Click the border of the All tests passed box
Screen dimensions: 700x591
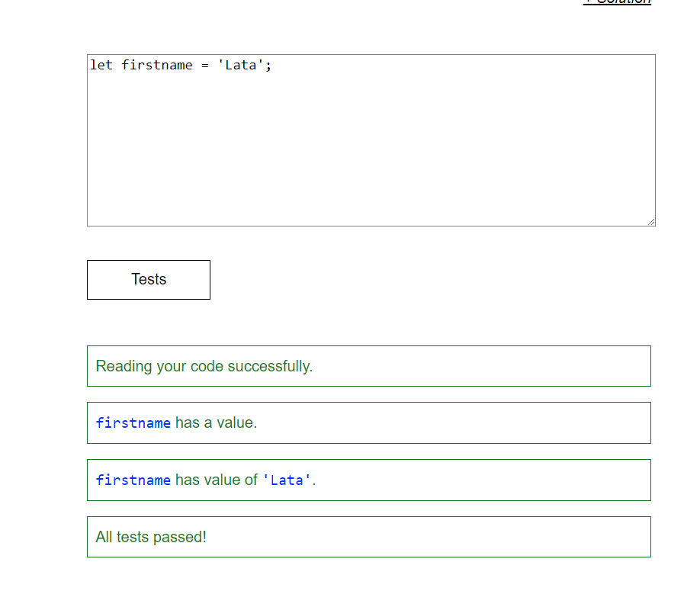[369, 519]
